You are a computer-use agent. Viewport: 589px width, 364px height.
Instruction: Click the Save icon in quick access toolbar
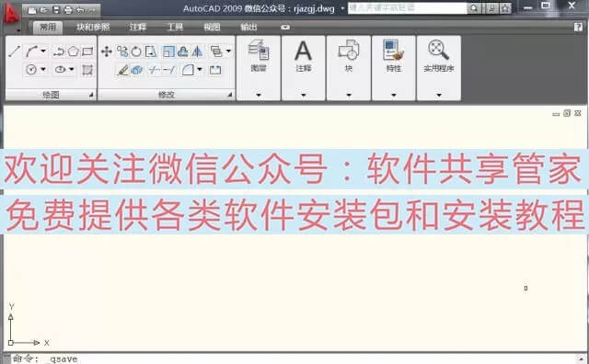click(x=56, y=10)
